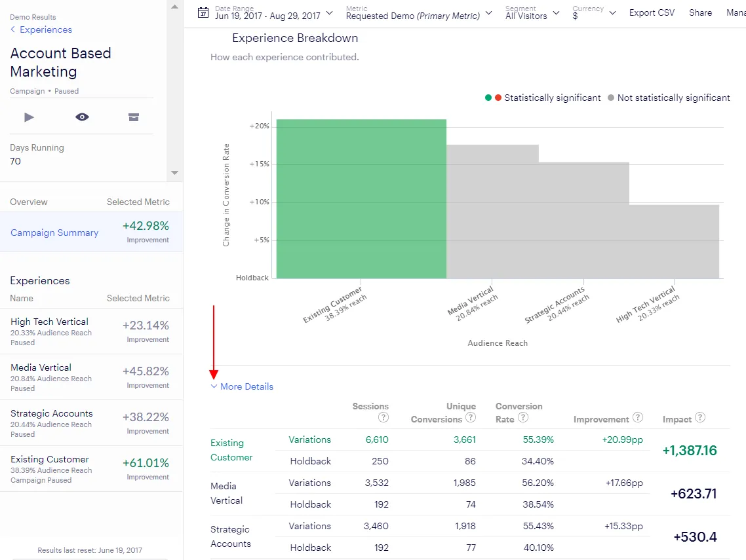Image resolution: width=746 pixels, height=560 pixels.
Task: Click back chevron beside Experiences
Action: [13, 29]
